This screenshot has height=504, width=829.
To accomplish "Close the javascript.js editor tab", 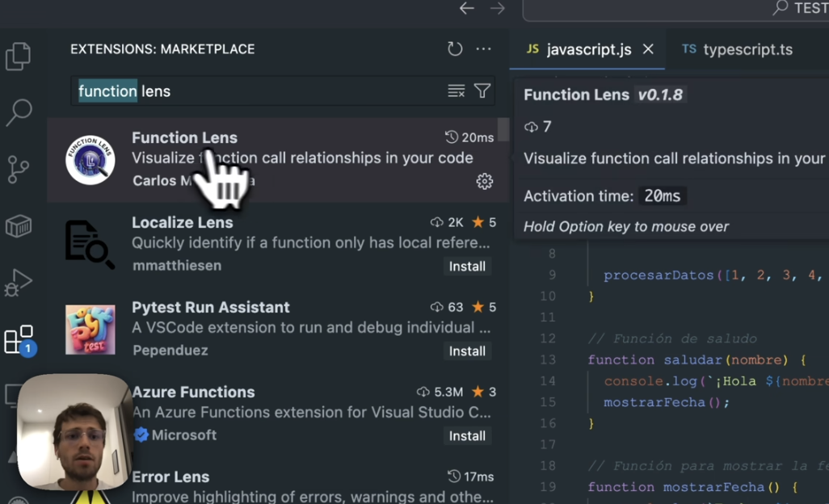I will [648, 49].
